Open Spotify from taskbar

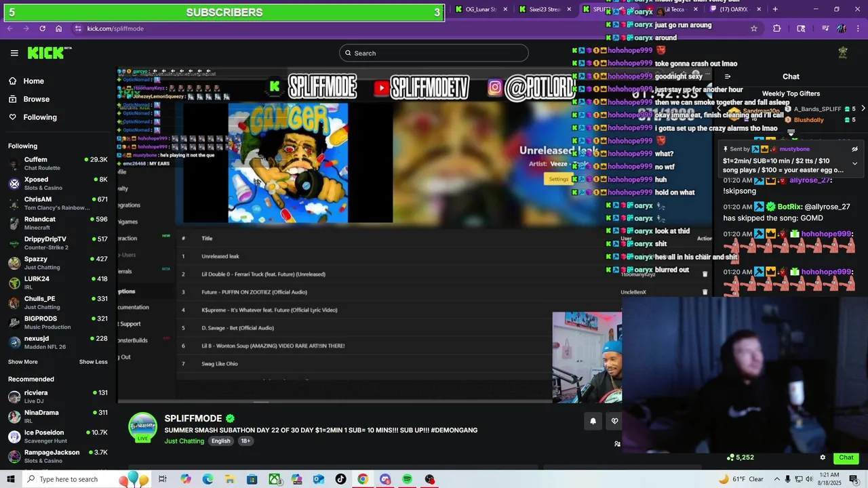click(407, 479)
